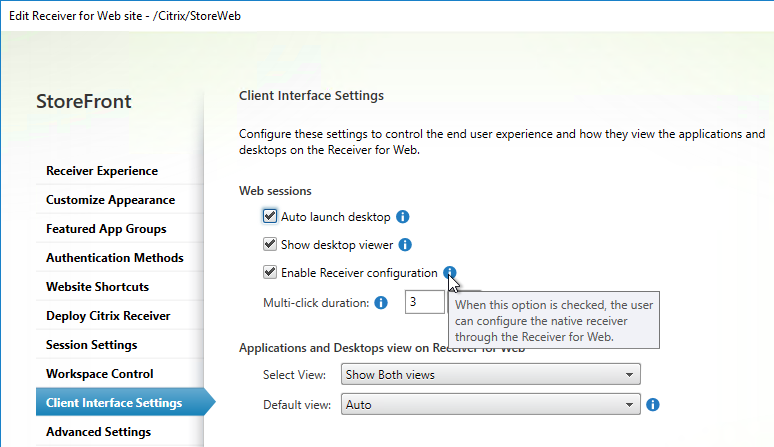Open Receiver Experience section
This screenshot has height=447, width=774.
coord(102,171)
